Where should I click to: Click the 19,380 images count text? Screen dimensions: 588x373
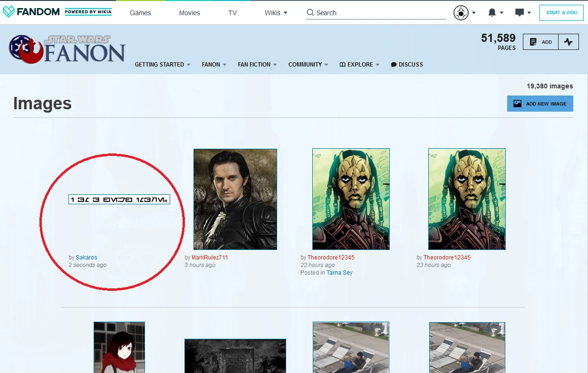tap(549, 86)
